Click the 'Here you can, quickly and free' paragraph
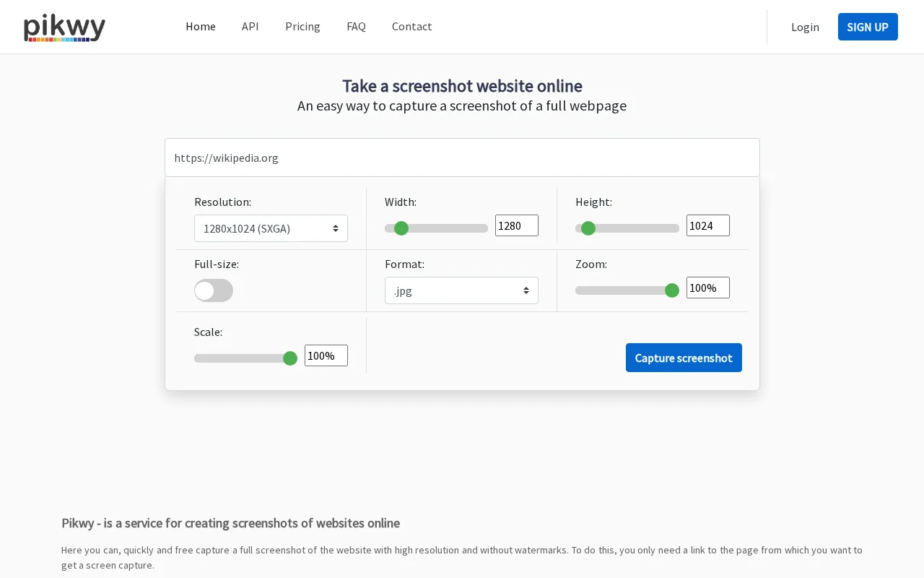 click(462, 557)
